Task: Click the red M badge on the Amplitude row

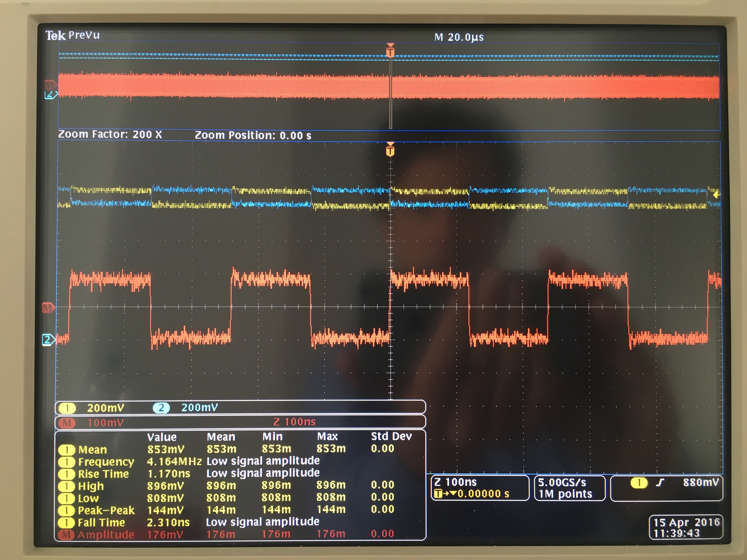Action: coord(66,535)
